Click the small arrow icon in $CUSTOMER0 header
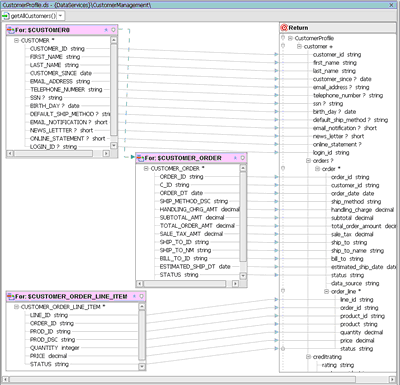Viewport: 400px width, 385px height. pos(106,30)
